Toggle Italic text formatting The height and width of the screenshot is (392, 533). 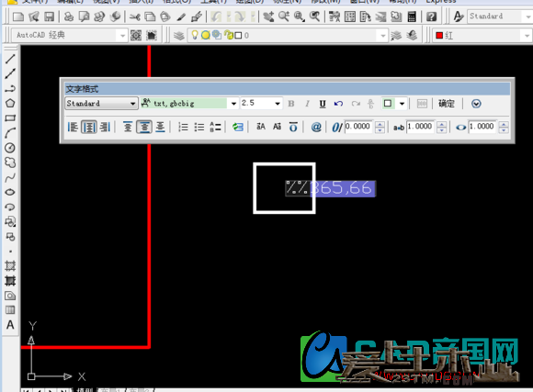tap(307, 104)
